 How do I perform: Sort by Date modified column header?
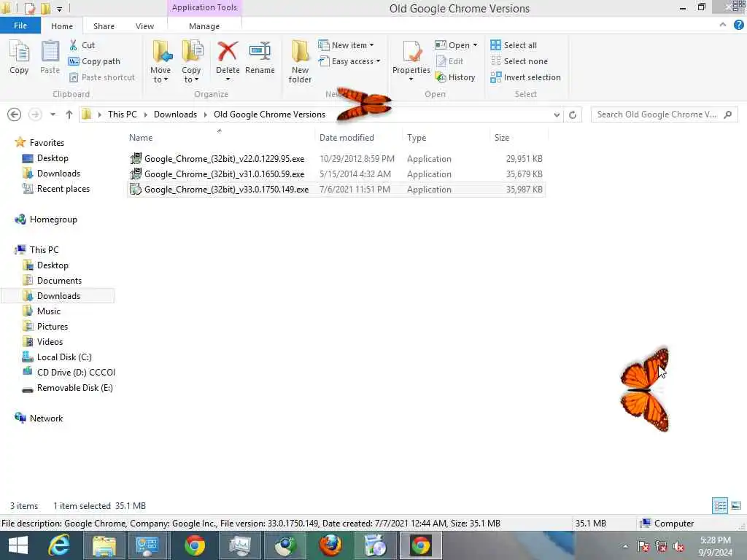pyautogui.click(x=347, y=138)
